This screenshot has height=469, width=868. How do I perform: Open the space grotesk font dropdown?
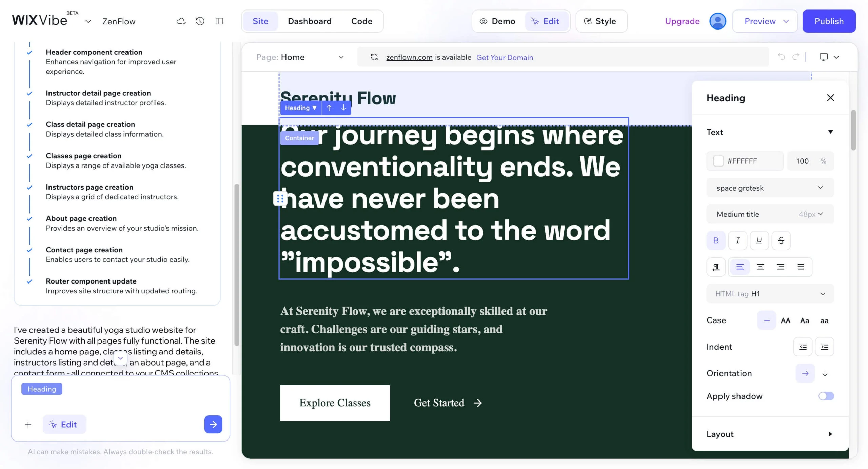[770, 188]
